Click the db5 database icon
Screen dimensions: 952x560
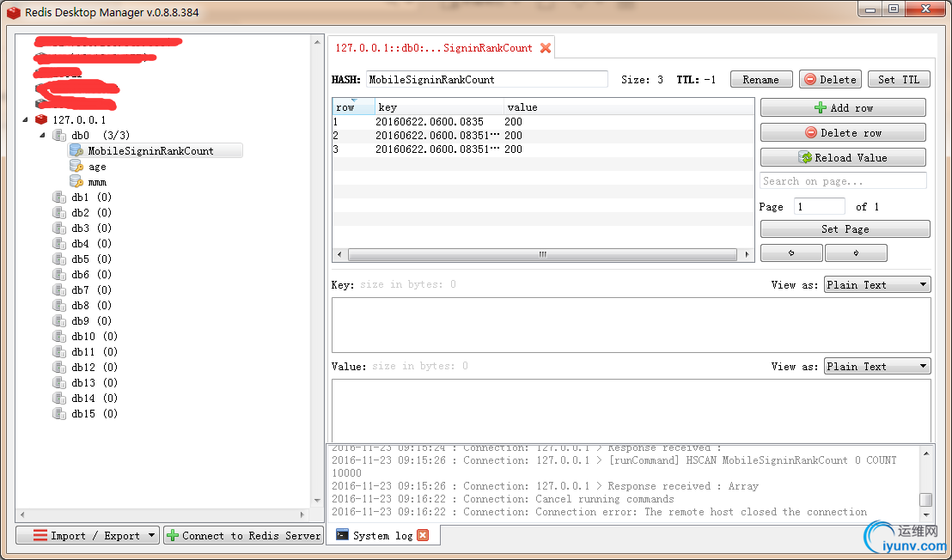[59, 259]
